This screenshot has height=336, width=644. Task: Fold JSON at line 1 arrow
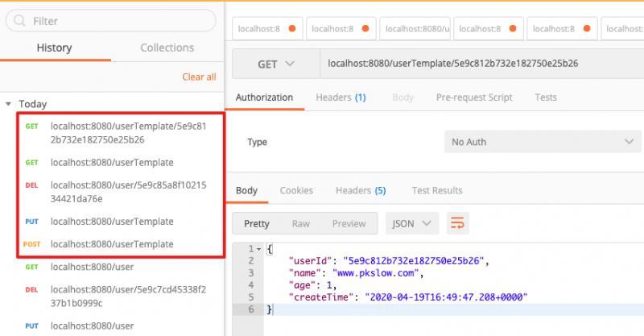coord(258,249)
